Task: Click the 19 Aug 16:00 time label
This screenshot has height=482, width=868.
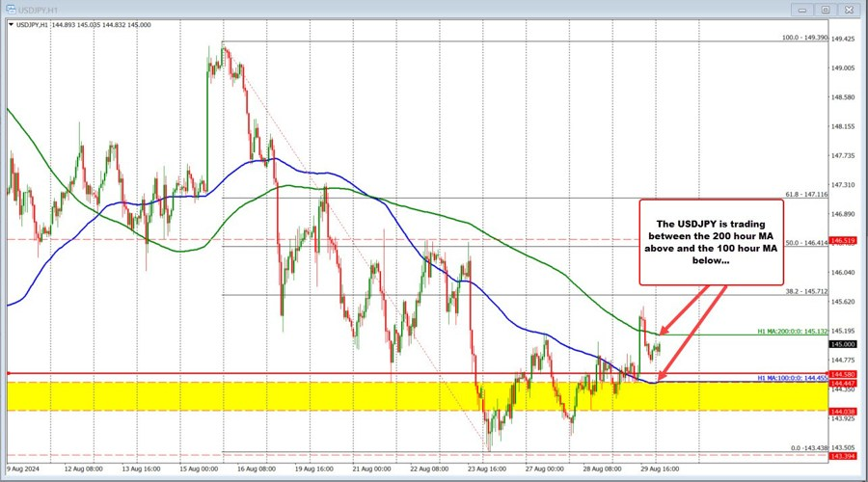Action: (313, 469)
